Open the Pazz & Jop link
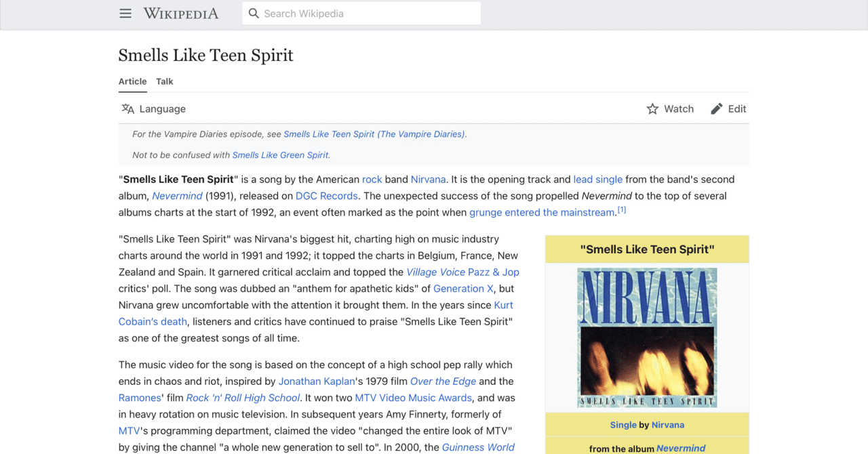Screen dimensions: 868x454 click(494, 272)
